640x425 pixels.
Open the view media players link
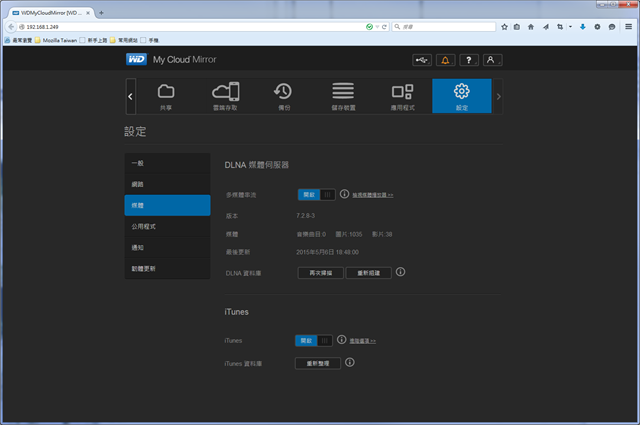coord(373,195)
